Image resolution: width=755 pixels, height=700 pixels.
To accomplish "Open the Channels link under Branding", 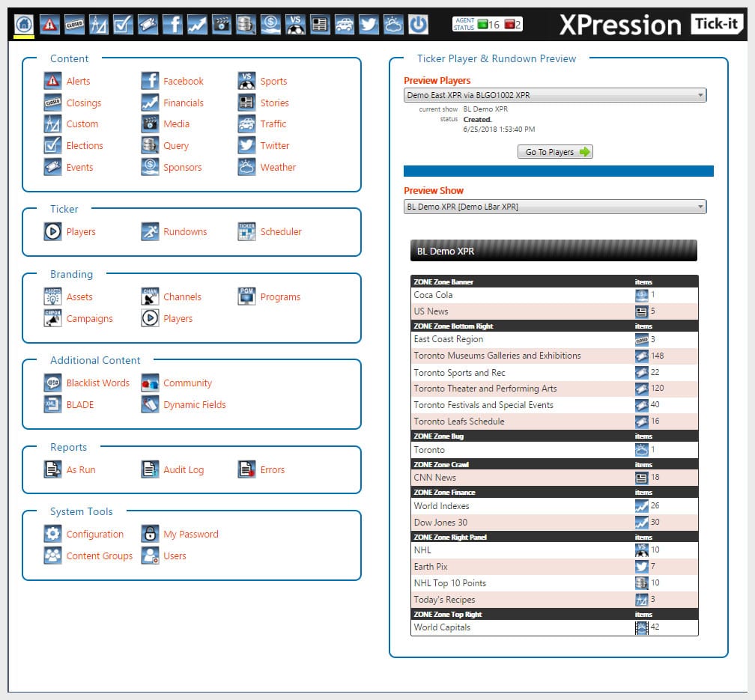I will [183, 297].
